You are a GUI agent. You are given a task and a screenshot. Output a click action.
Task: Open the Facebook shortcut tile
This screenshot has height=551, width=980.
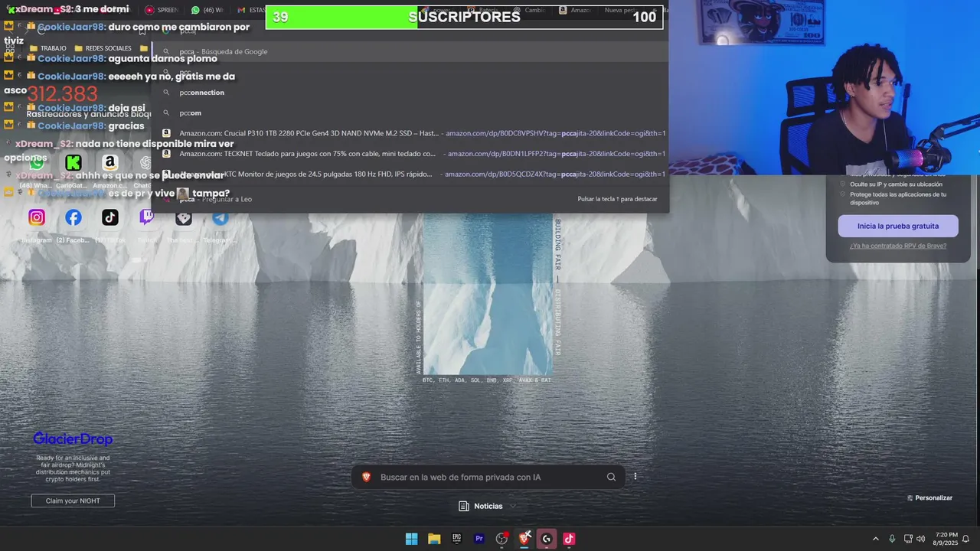[x=73, y=217]
